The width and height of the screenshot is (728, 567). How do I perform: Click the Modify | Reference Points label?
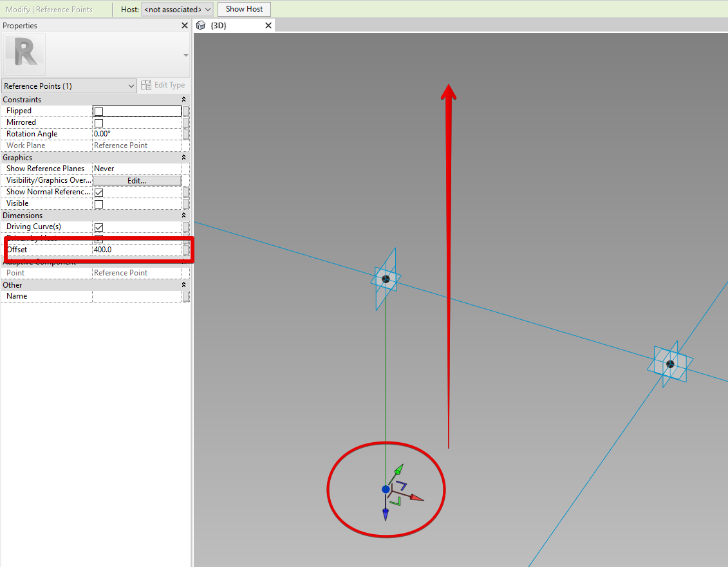pyautogui.click(x=49, y=9)
